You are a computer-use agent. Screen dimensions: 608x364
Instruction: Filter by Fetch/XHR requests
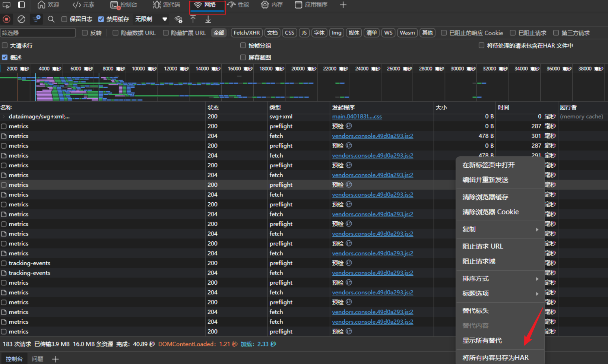pyautogui.click(x=247, y=33)
